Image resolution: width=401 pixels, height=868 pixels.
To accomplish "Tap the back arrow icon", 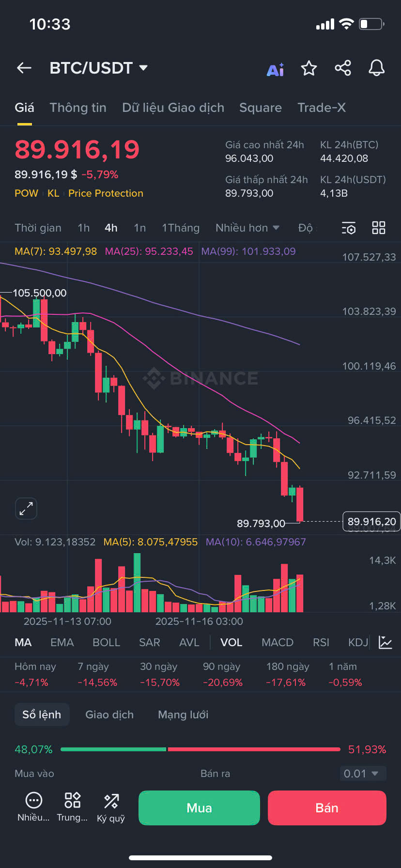I will [24, 68].
